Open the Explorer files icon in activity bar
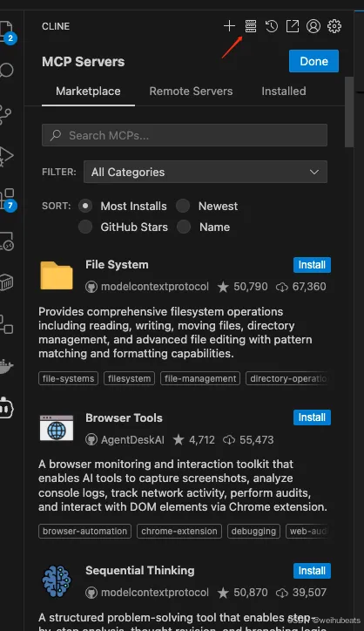 (7, 31)
